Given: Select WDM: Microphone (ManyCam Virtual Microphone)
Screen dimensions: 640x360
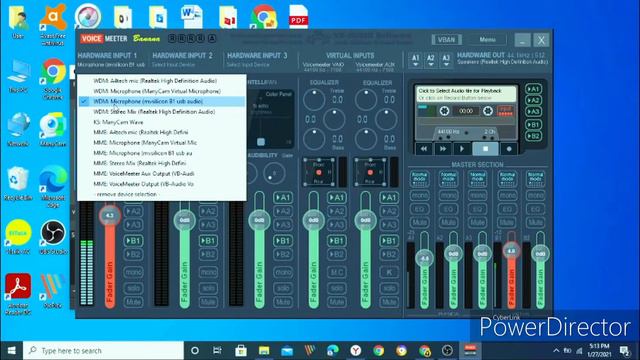Looking at the screenshot, I should (x=162, y=91).
